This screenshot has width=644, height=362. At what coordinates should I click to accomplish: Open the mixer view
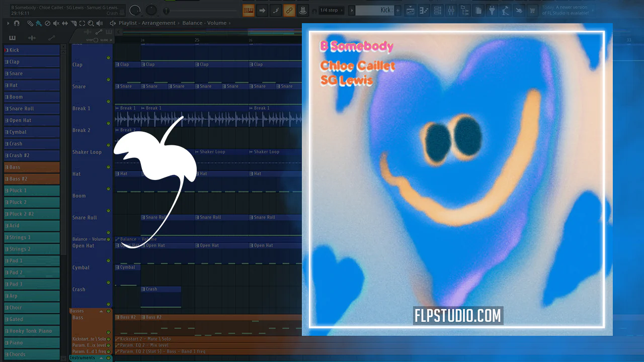451,10
